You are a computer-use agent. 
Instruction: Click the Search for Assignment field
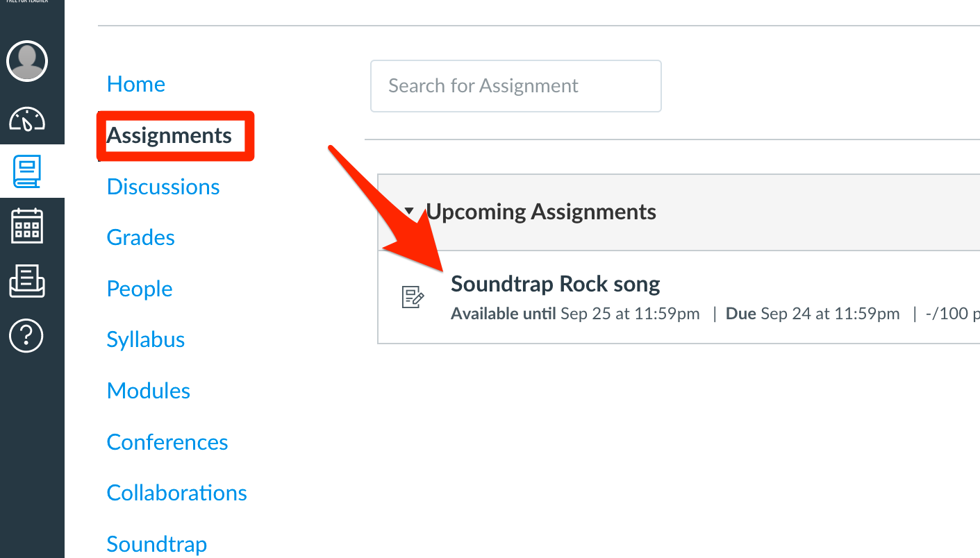[515, 85]
